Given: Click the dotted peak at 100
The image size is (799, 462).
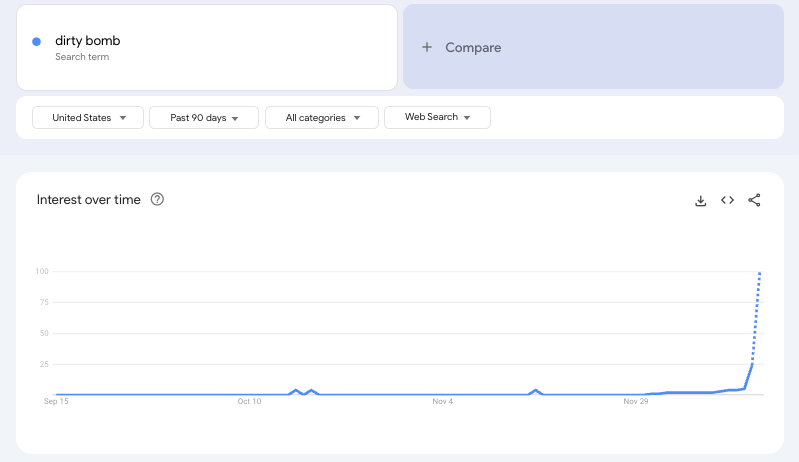Looking at the screenshot, I should pyautogui.click(x=760, y=273).
